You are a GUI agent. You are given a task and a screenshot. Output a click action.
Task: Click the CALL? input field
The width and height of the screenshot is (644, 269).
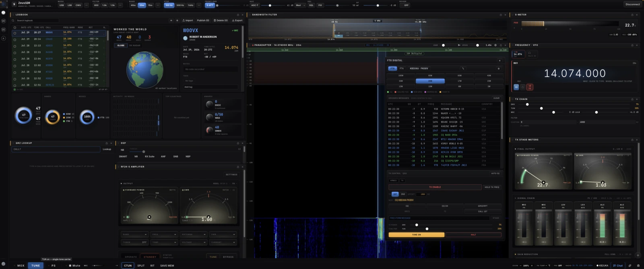pyautogui.click(x=56, y=149)
